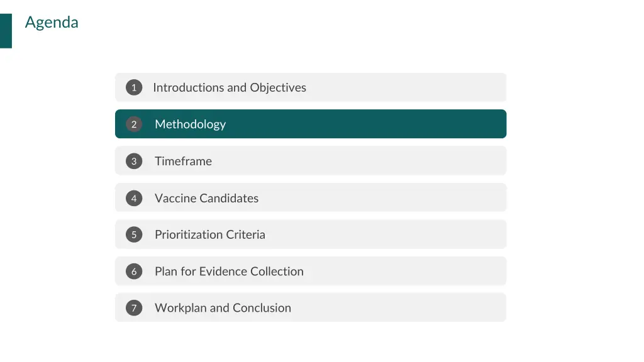Click the number 1 circle badge

[134, 87]
